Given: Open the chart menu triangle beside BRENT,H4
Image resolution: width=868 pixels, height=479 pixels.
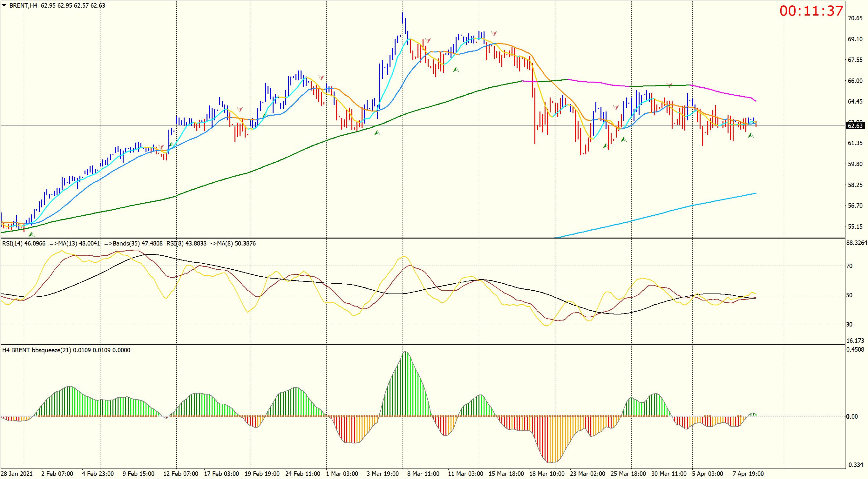Looking at the screenshot, I should 4,5.
